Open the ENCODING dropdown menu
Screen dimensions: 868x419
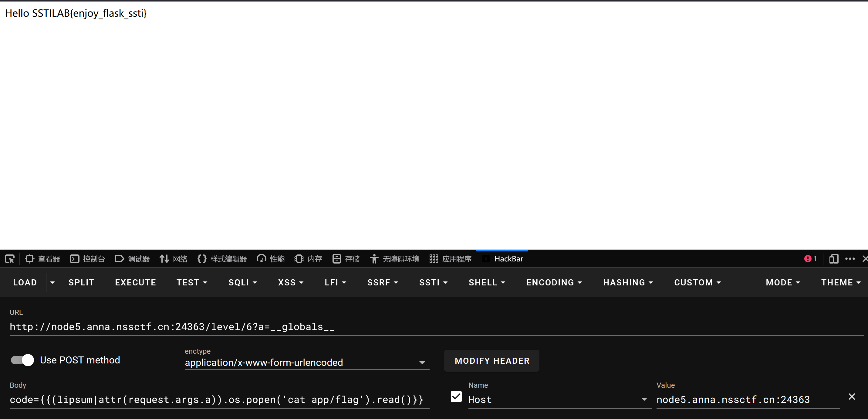pyautogui.click(x=554, y=282)
